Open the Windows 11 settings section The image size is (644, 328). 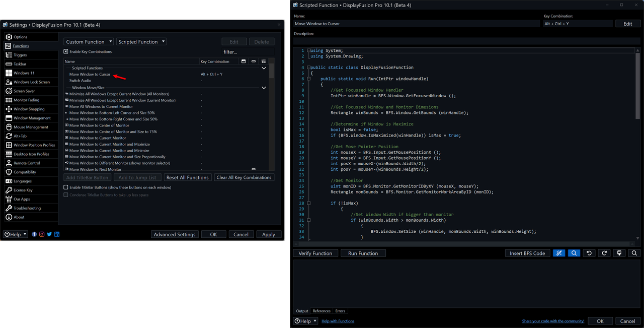[x=31, y=73]
